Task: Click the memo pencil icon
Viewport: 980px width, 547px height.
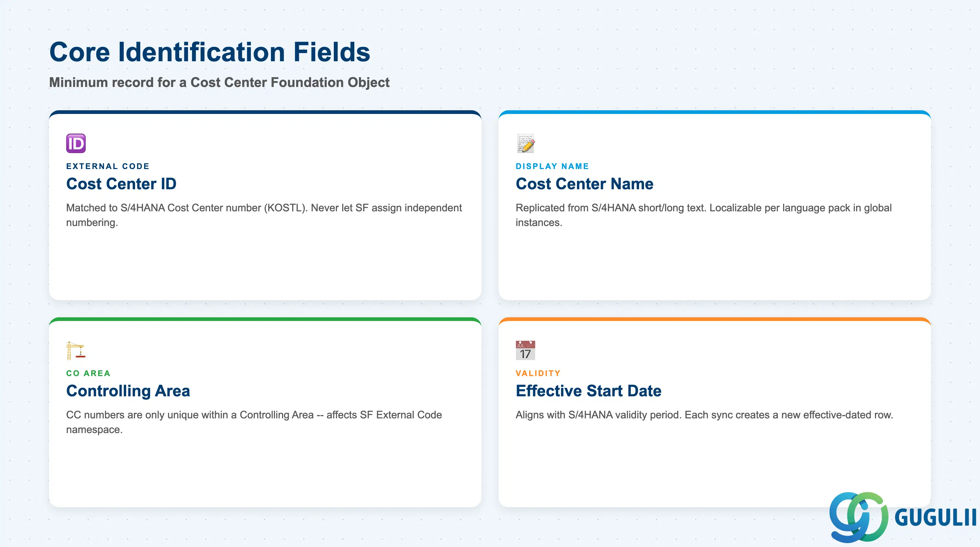Action: point(526,143)
